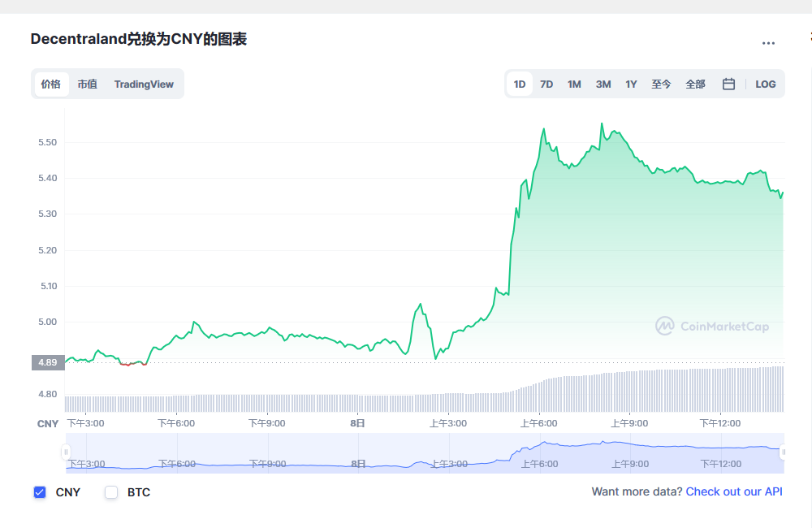Click the chart title Decentraland兑换为CNY的图表
Screen dimensions: 812x528
(x=139, y=39)
